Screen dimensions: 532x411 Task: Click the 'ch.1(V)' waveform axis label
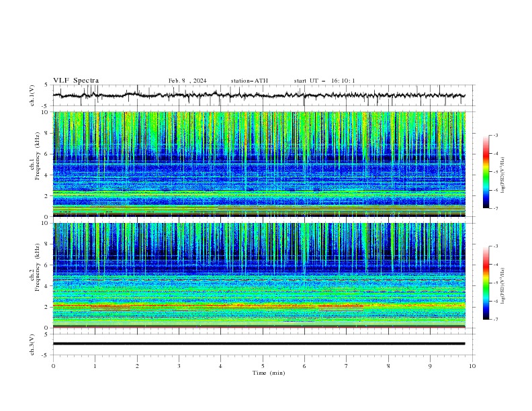point(32,95)
